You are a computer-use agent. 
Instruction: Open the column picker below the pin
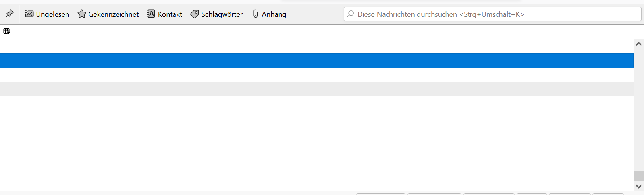click(x=6, y=31)
